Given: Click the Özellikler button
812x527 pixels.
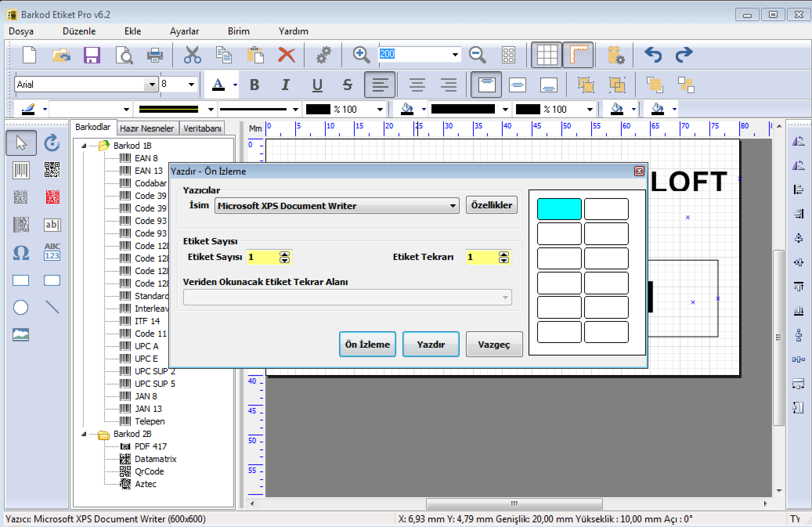Looking at the screenshot, I should pos(491,205).
